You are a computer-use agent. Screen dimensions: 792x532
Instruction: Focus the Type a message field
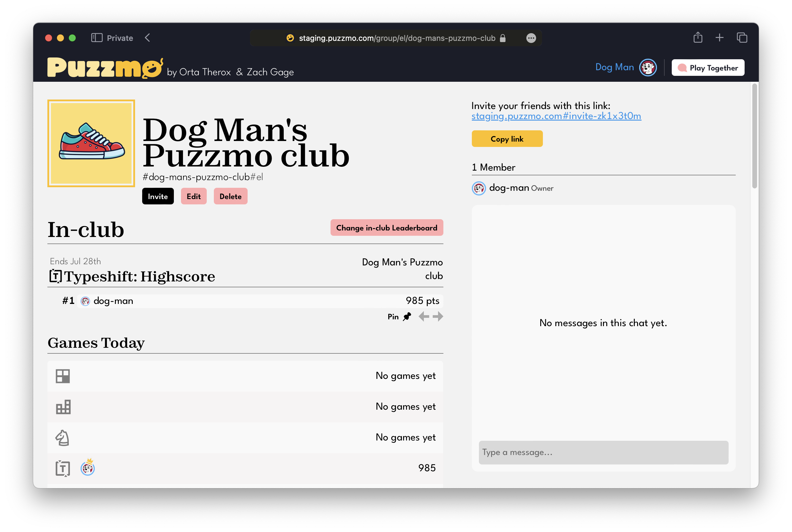click(x=603, y=452)
